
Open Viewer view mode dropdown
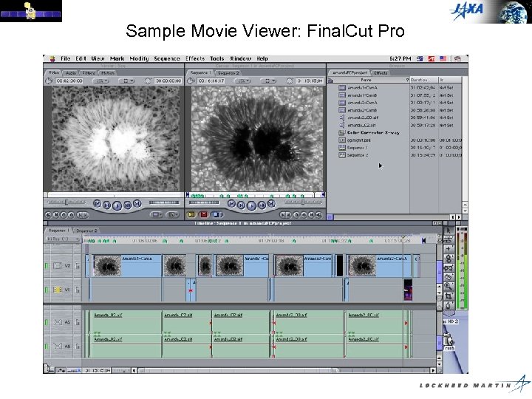(126, 81)
